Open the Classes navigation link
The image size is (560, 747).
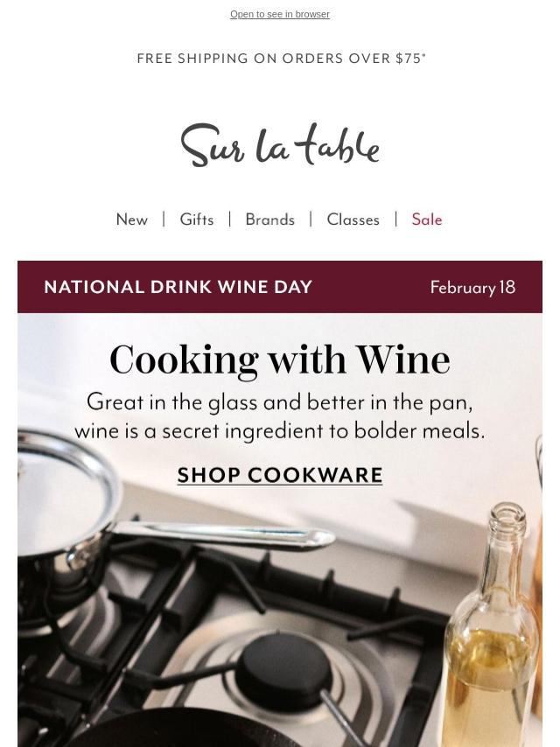(x=353, y=220)
